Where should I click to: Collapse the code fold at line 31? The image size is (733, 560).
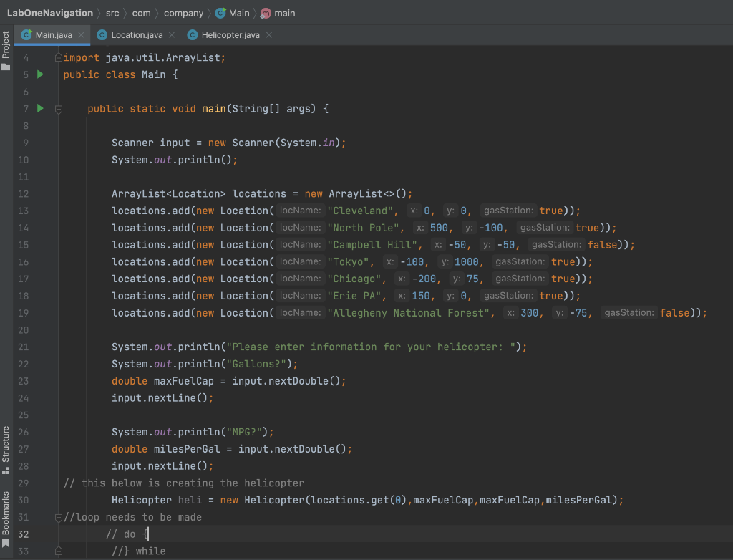point(59,516)
